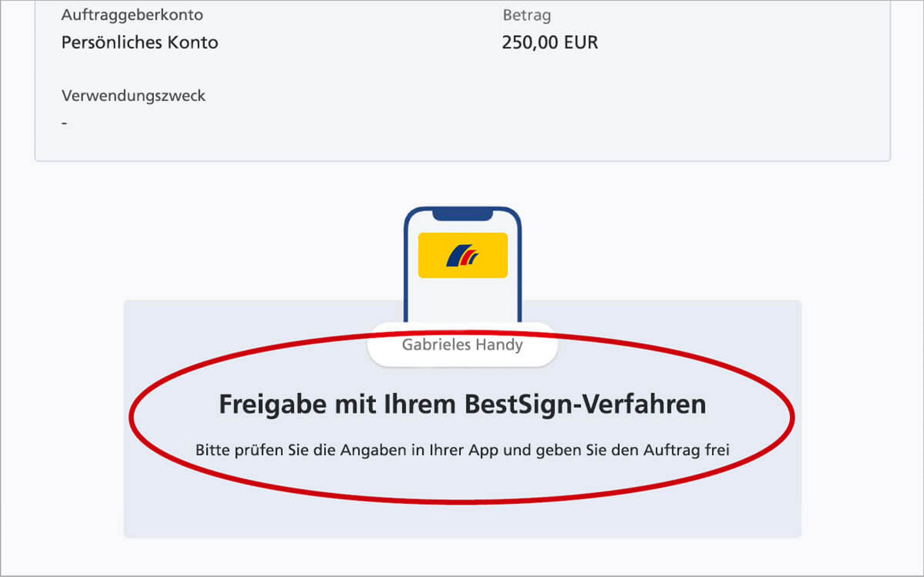The image size is (924, 577).
Task: Click the word BestSign-Verfahren in the heading
Action: coord(585,404)
